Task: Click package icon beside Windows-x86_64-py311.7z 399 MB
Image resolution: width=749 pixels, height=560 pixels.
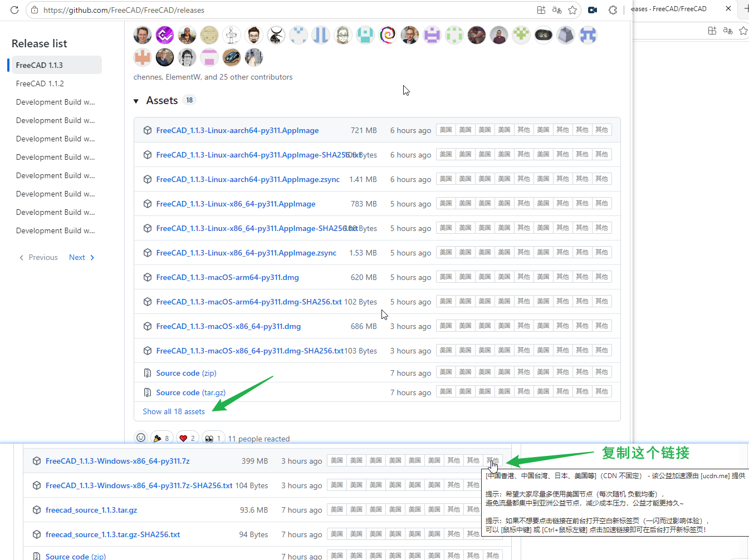Action: pyautogui.click(x=37, y=461)
